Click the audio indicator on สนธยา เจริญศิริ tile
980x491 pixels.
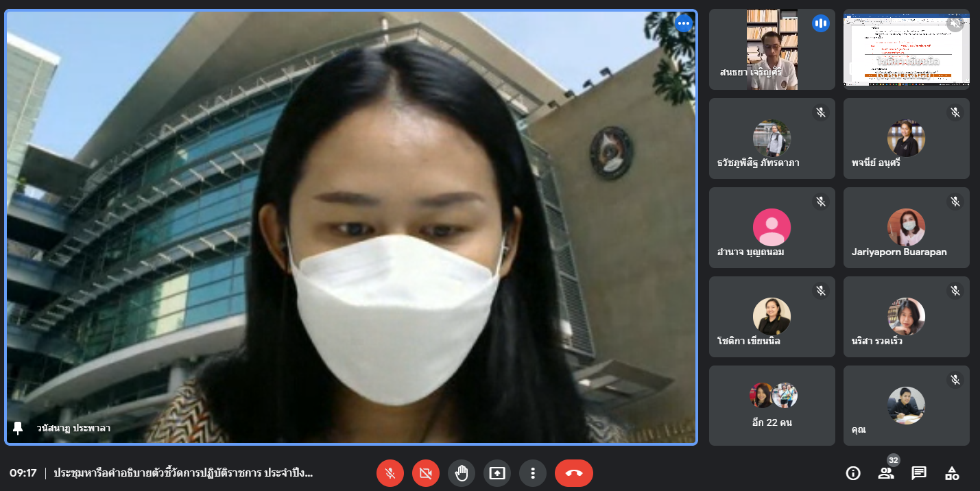821,23
